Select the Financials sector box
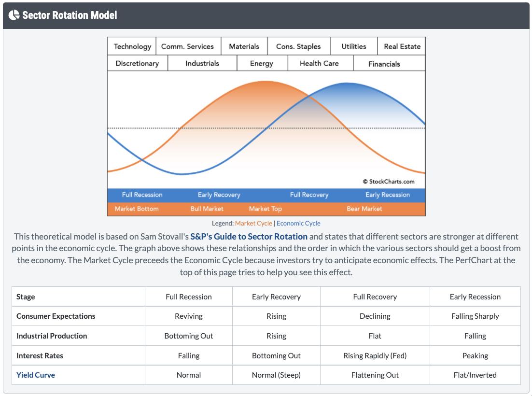 [384, 64]
